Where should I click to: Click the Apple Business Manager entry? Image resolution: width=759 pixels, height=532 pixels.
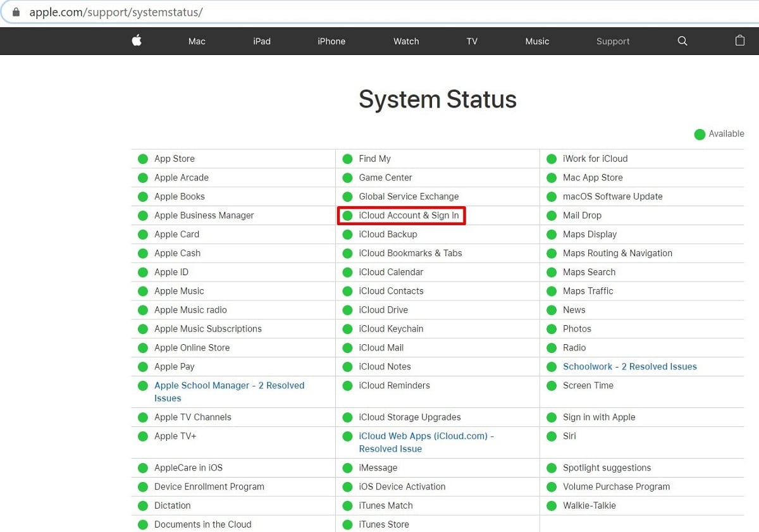click(x=204, y=215)
